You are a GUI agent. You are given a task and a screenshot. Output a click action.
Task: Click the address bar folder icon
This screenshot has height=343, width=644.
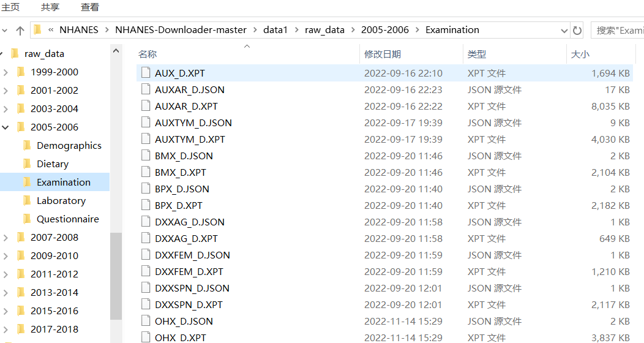point(38,29)
